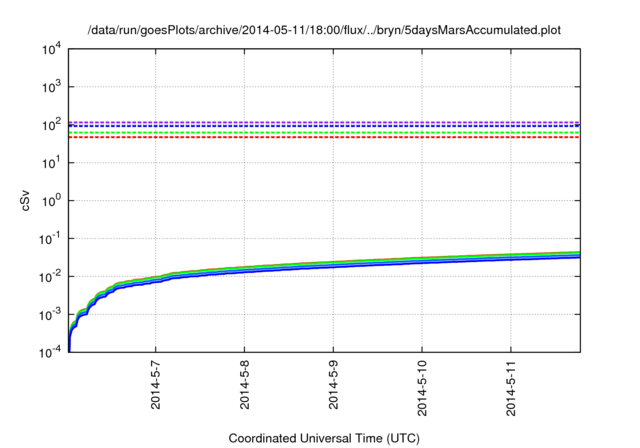Viewport: 640px width, 448px height.
Task: Click the '10^-1' y-axis label
Action: pos(50,239)
